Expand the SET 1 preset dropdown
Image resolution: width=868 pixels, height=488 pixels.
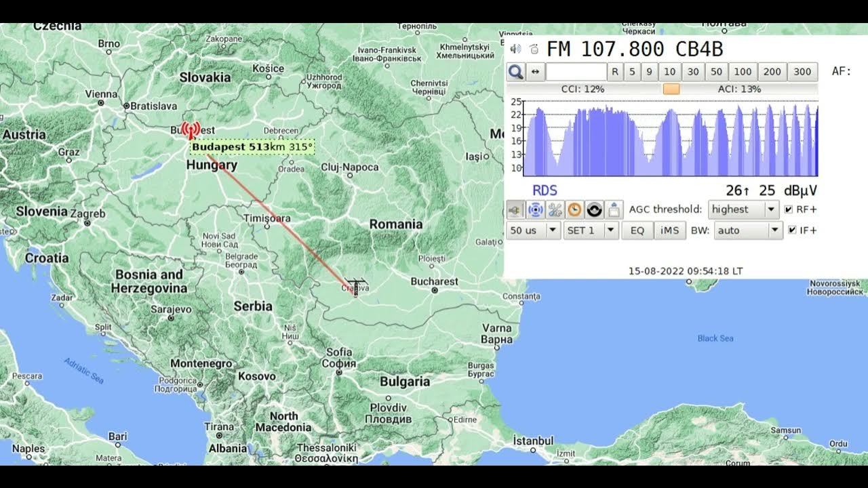[x=591, y=230]
